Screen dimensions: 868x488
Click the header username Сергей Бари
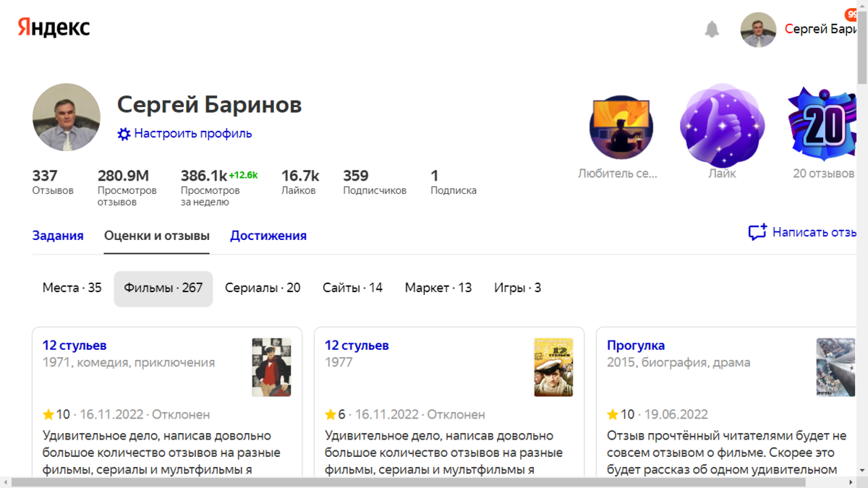pyautogui.click(x=820, y=29)
